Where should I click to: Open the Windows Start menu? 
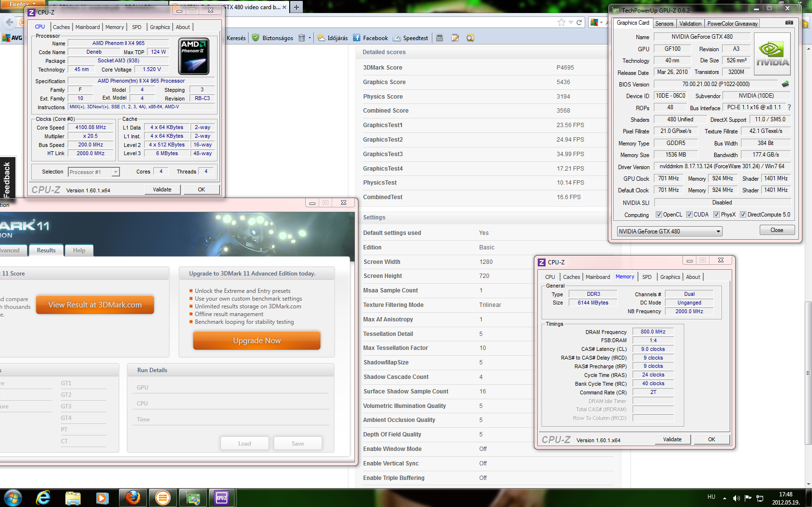tap(13, 497)
